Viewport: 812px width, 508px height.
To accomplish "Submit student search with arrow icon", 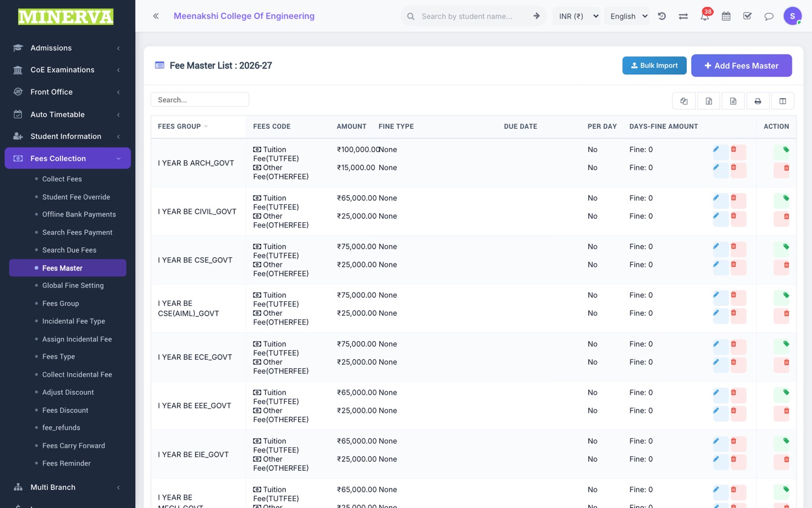I will [536, 16].
